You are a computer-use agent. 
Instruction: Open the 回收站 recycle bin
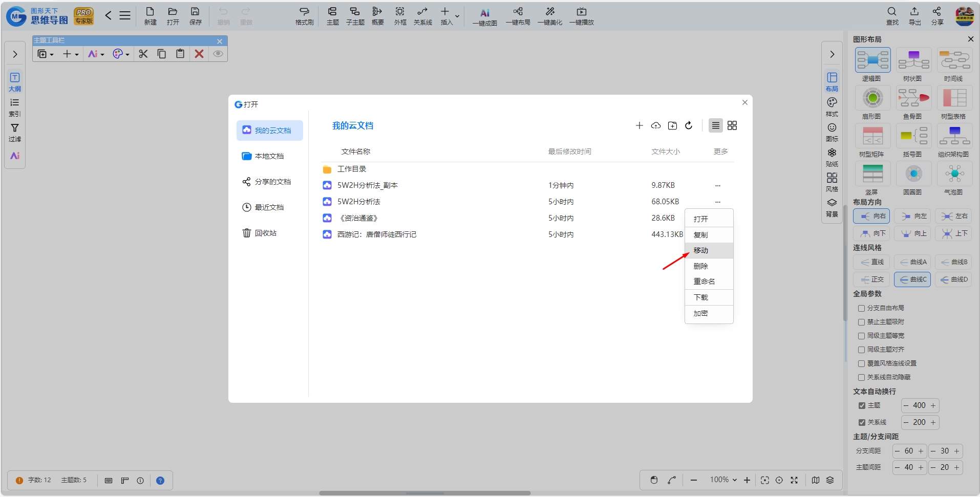coord(259,233)
